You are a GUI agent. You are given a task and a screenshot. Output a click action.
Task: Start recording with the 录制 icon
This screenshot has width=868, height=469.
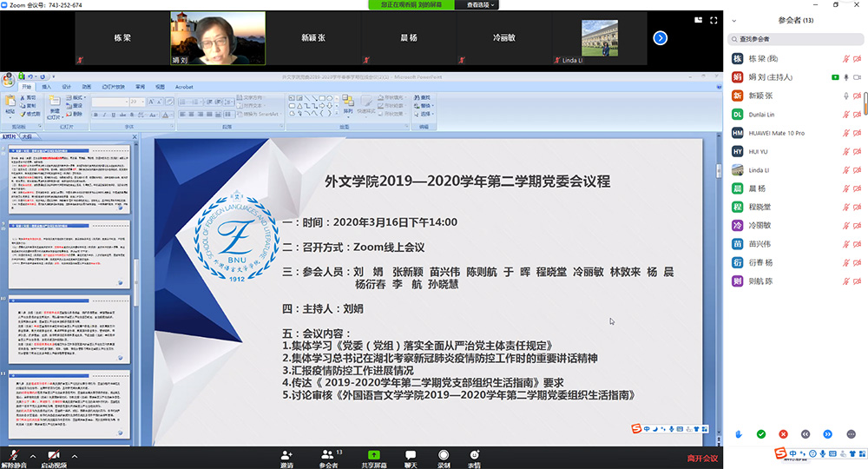point(444,456)
